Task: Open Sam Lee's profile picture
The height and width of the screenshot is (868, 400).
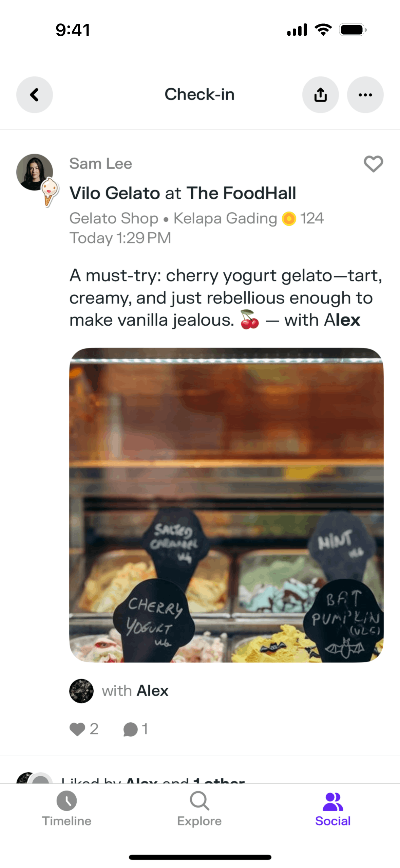Action: (35, 172)
